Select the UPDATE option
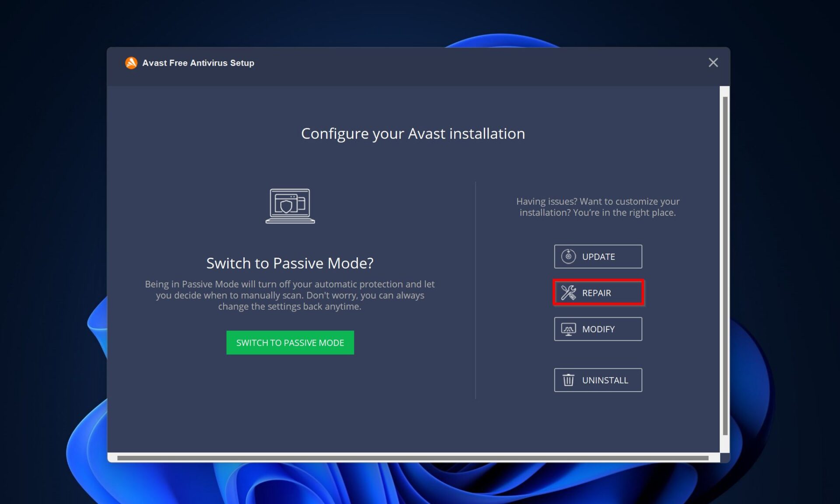Screen dimensions: 840x504 pos(598,256)
